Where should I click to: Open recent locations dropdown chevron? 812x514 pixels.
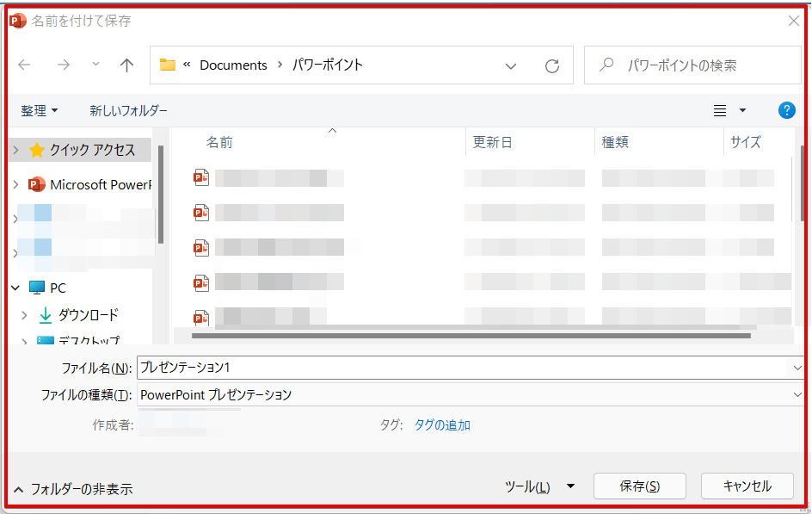(x=95, y=65)
